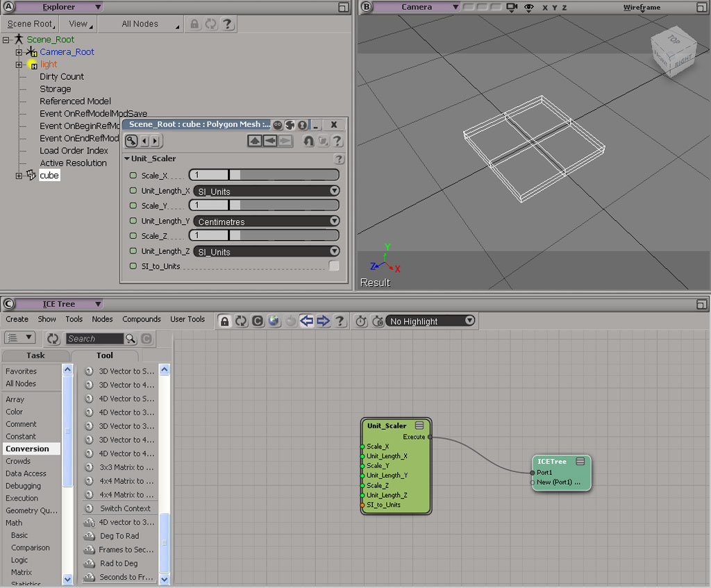Click the refresh icon in ICE Tree toolbar
Image resolution: width=711 pixels, height=588 pixels.
(241, 321)
